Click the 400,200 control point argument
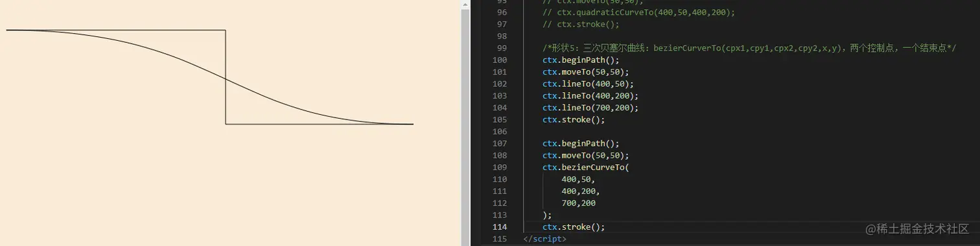980x246 pixels. point(581,191)
